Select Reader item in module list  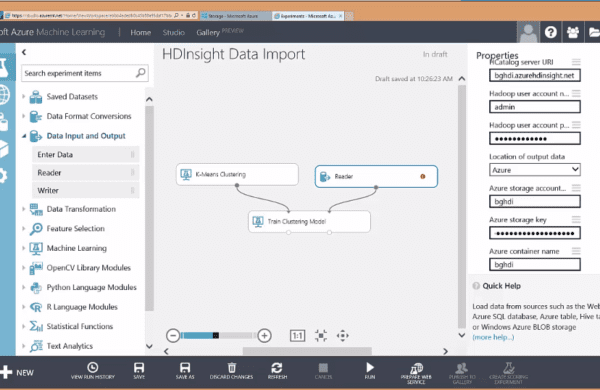tap(86, 173)
